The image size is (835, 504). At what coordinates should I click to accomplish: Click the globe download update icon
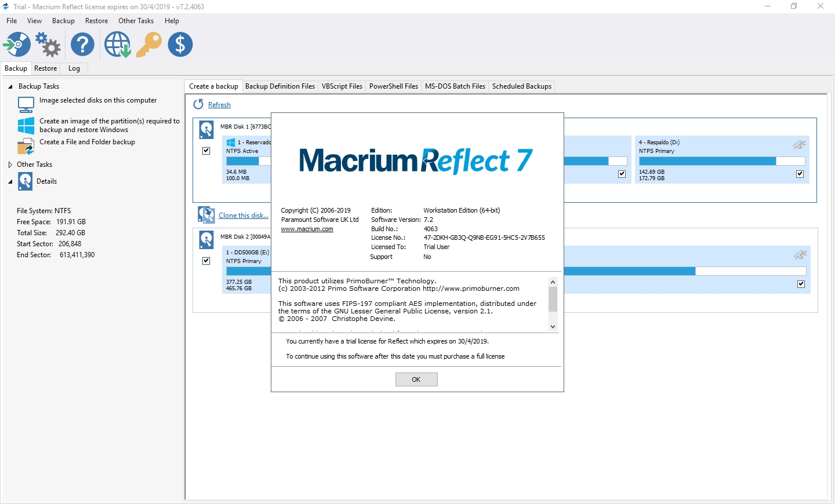(118, 45)
